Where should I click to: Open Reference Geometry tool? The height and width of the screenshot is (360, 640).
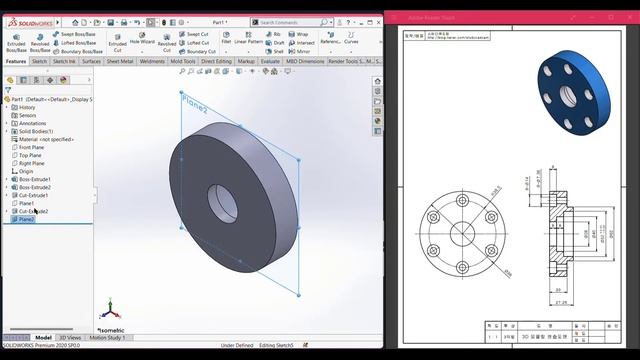[331, 38]
